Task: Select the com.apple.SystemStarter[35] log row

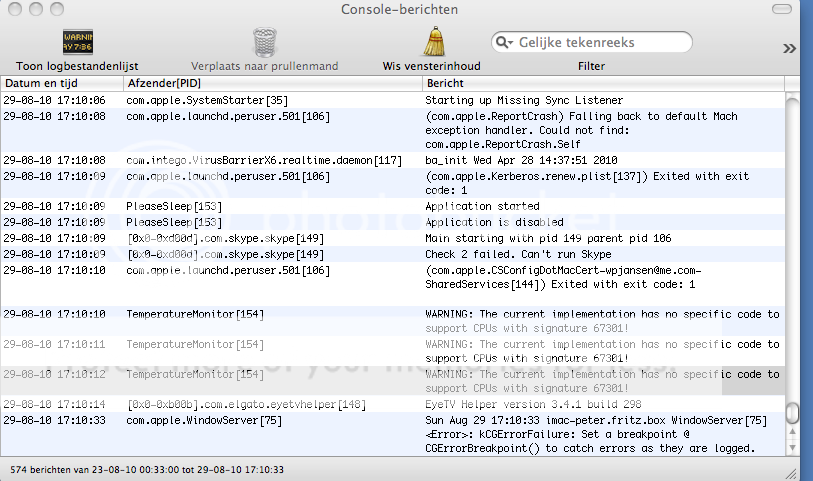Action: (207, 100)
